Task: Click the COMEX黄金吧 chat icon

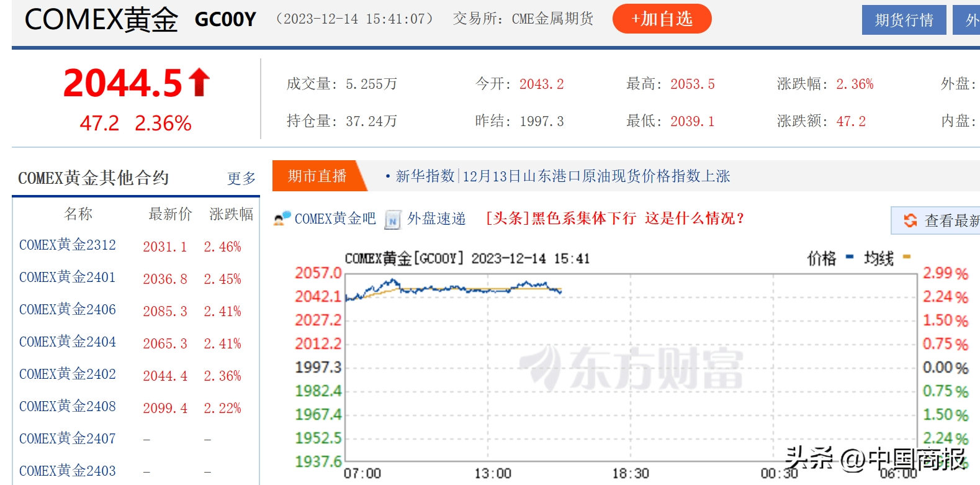Action: tap(282, 219)
